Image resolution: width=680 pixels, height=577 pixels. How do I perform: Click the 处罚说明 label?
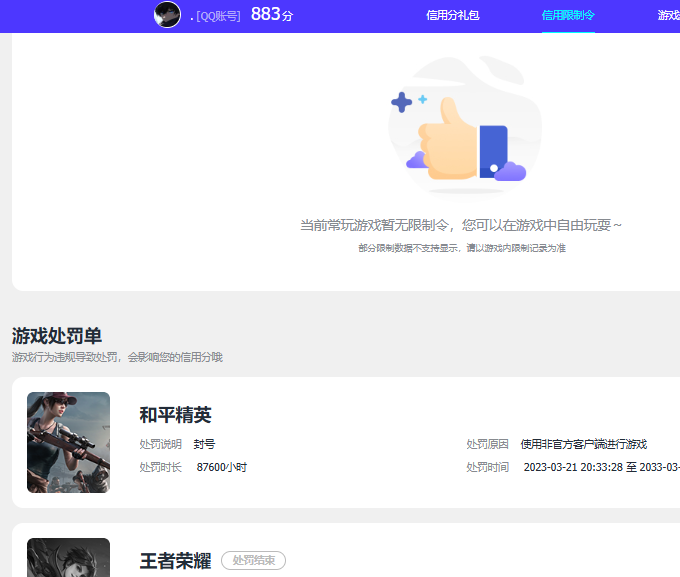[x=160, y=444]
